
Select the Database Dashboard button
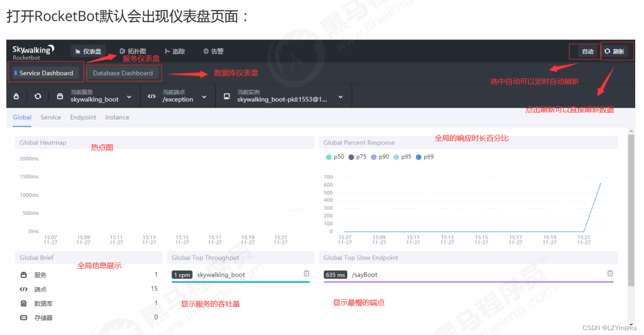123,73
